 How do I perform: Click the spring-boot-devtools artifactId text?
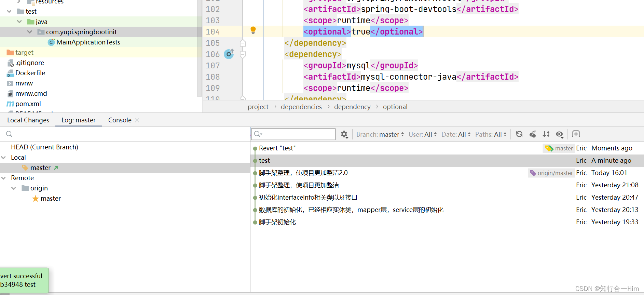pos(409,9)
